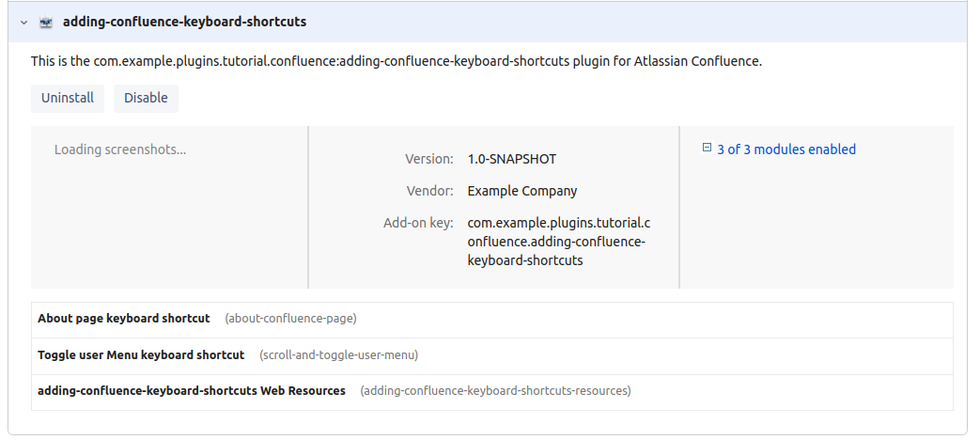980x440 pixels.
Task: Click the (adding-confluence-keyboard-shortcuts-resources) module key
Action: pos(495,390)
